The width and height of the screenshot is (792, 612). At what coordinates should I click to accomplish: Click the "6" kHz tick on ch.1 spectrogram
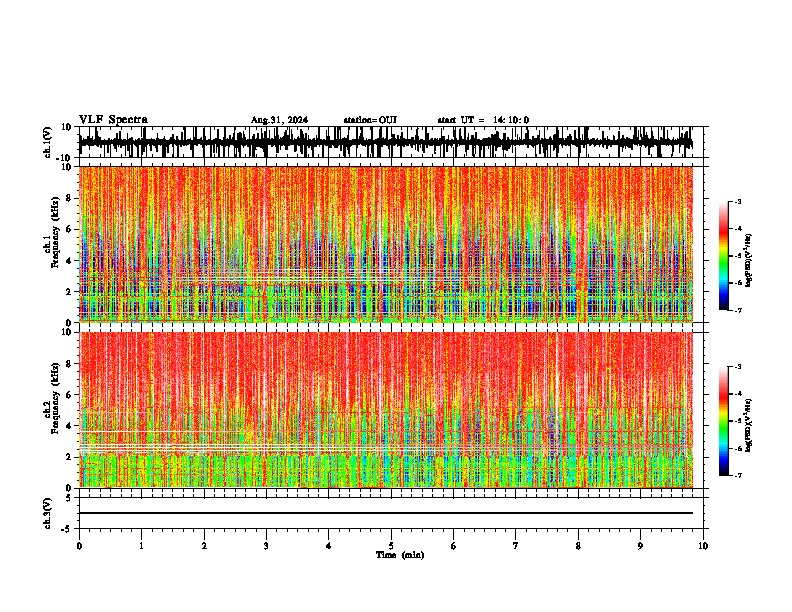coord(70,230)
